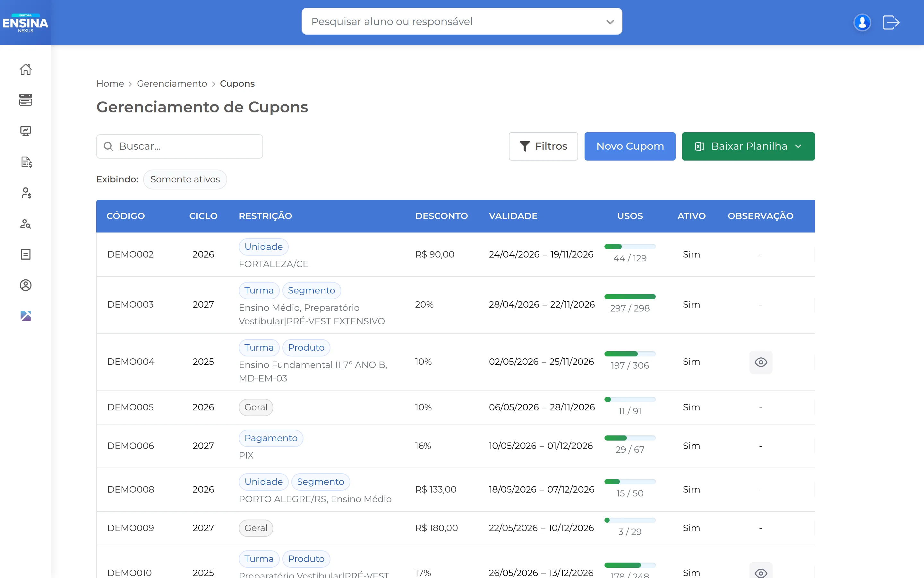Screen dimensions: 924x578
Task: Open the Home icon in sidebar
Action: 26,69
